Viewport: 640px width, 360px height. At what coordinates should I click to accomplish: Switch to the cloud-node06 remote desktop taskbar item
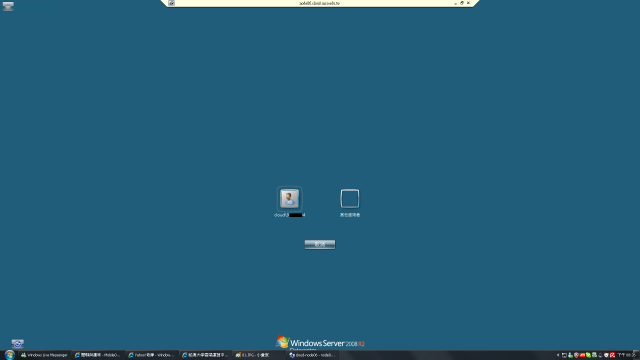coord(312,355)
